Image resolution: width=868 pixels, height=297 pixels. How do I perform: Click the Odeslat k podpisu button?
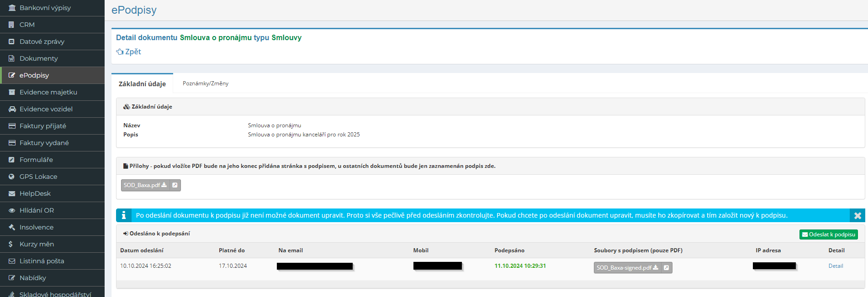tap(828, 234)
